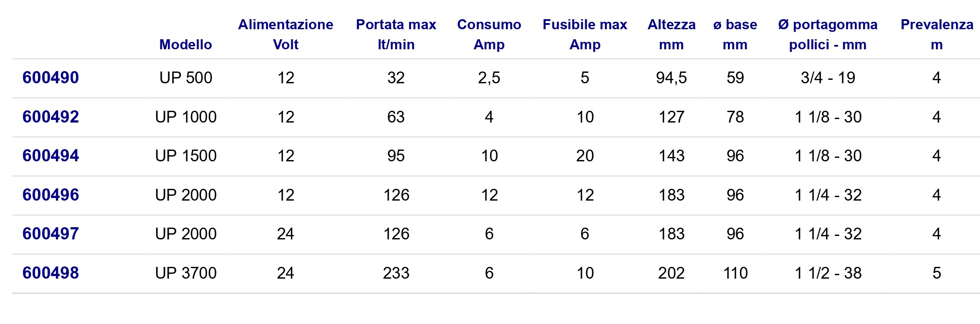Viewport: 980px width, 324px height.
Task: Click the Modello column header
Action: click(x=186, y=44)
